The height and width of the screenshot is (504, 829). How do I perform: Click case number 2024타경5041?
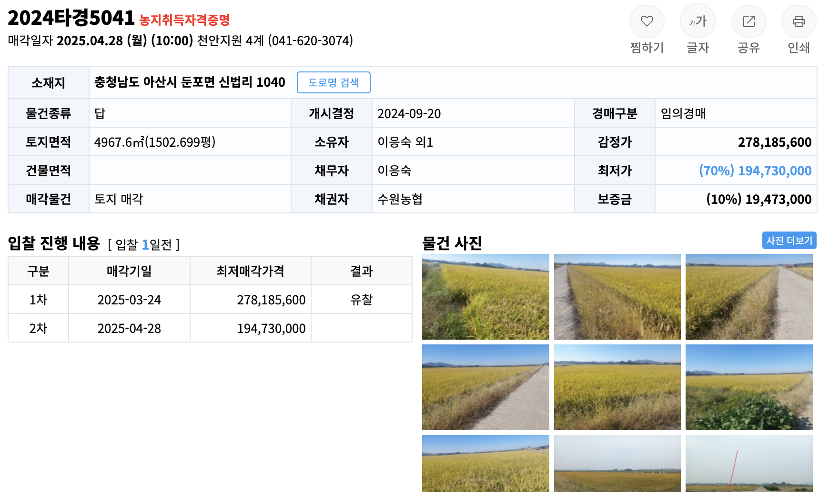(71, 18)
